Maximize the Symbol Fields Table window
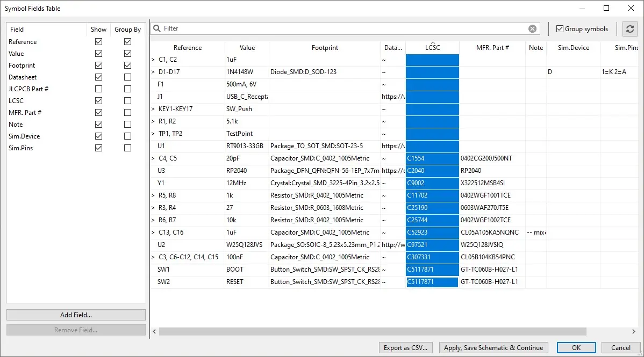This screenshot has width=644, height=357. click(606, 8)
